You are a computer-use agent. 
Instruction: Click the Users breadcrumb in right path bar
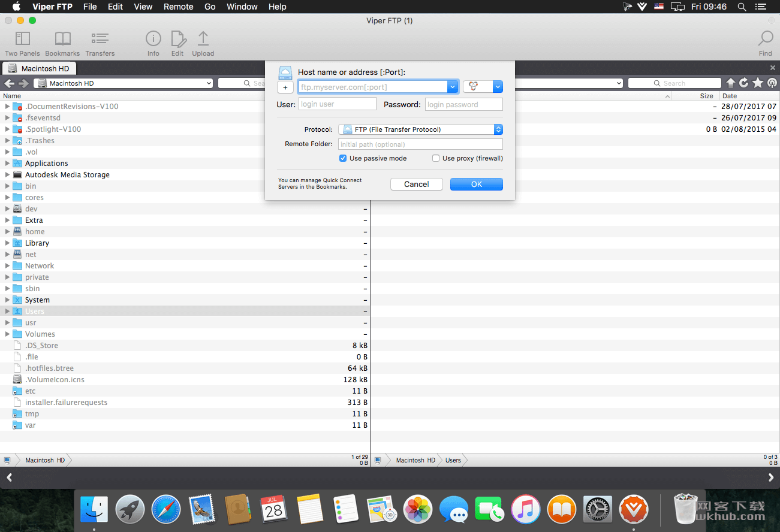click(x=453, y=460)
